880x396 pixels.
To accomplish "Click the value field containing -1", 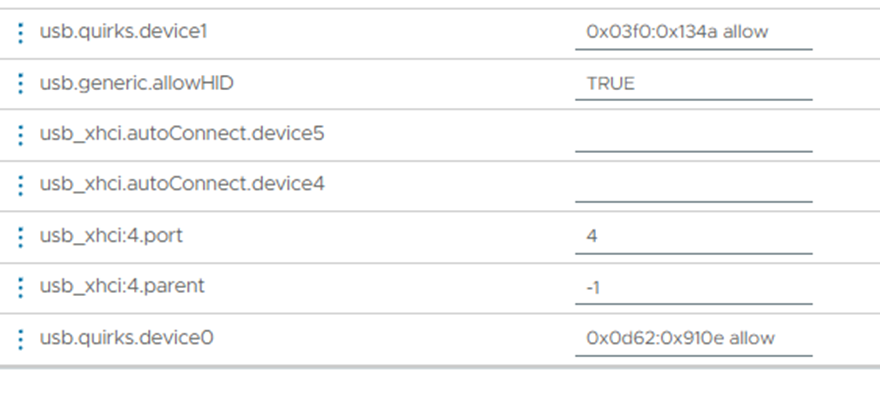I will [x=694, y=288].
